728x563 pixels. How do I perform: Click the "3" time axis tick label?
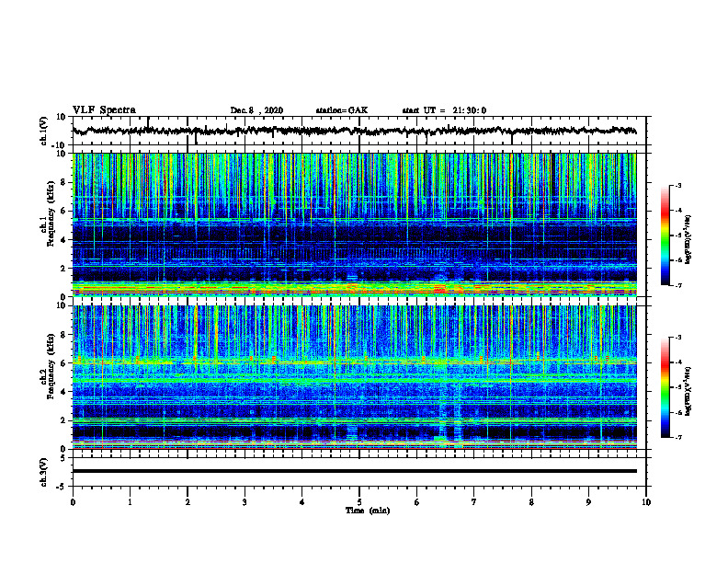coord(245,502)
